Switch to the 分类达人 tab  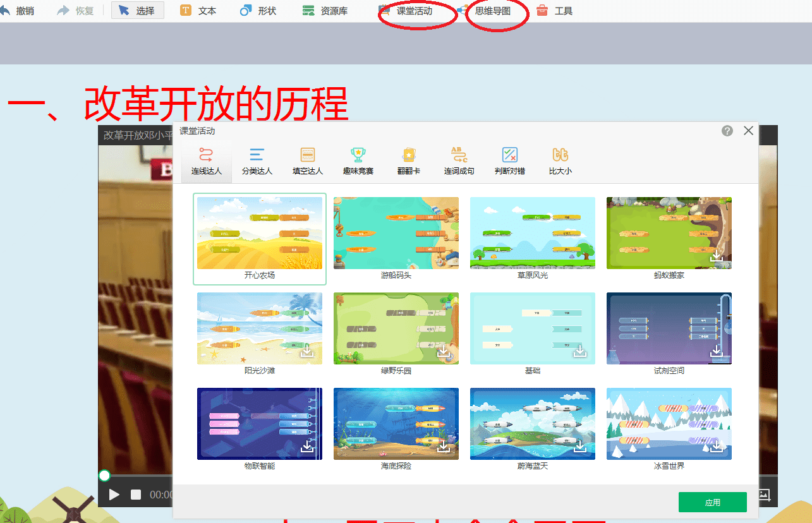(257, 161)
